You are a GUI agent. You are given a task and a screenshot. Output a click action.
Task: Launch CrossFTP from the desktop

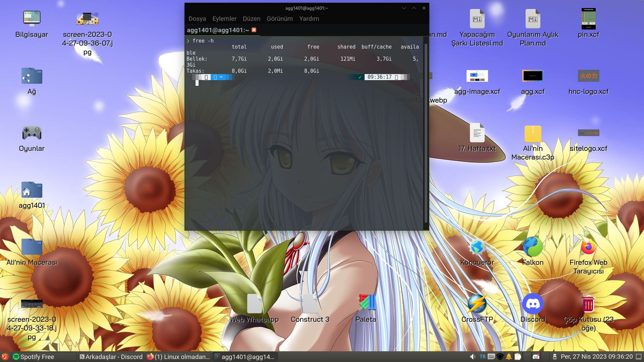tap(477, 304)
